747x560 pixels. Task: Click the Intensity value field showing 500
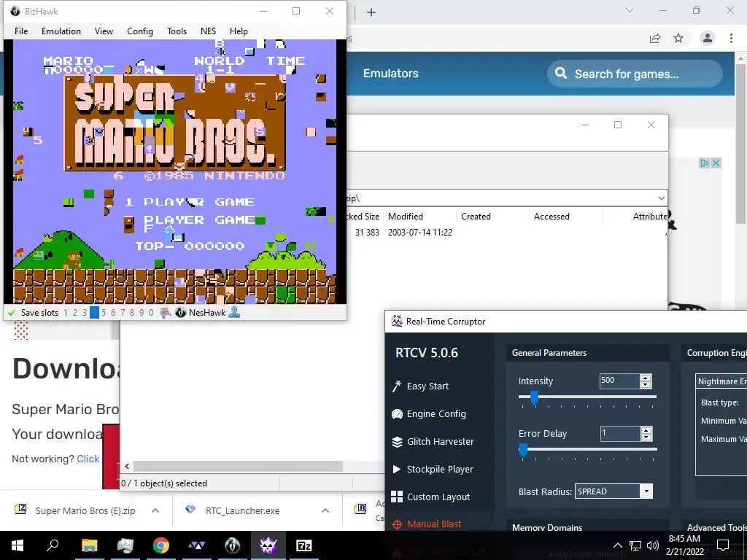pos(619,381)
